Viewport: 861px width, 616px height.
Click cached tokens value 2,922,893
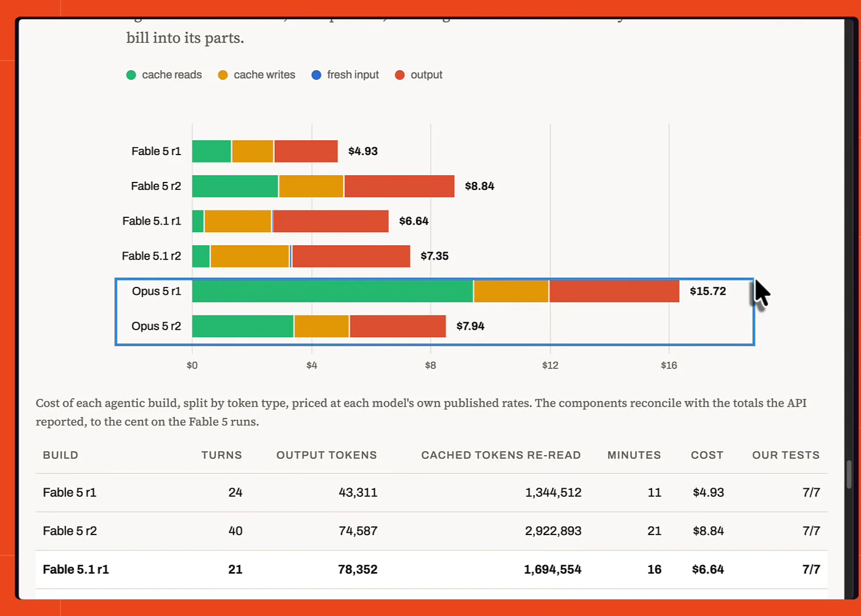click(553, 531)
